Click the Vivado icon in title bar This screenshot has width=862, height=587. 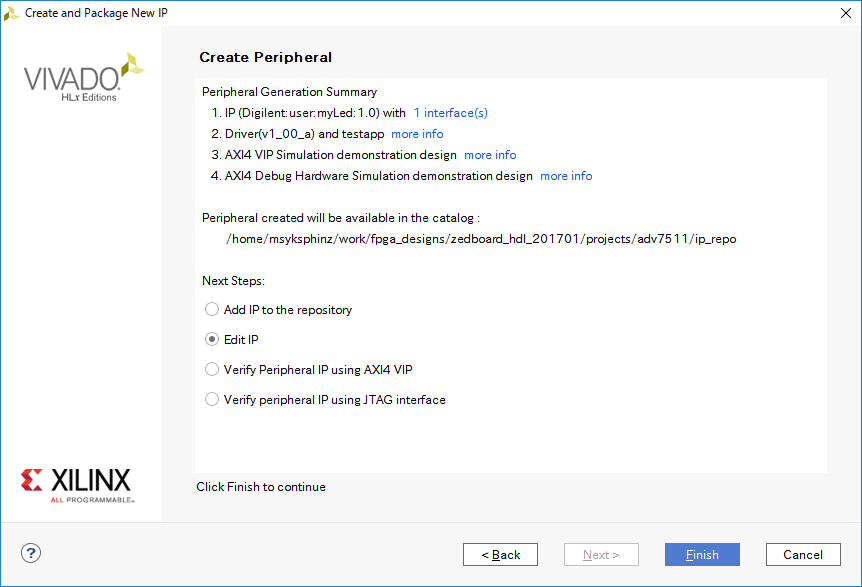(x=11, y=13)
